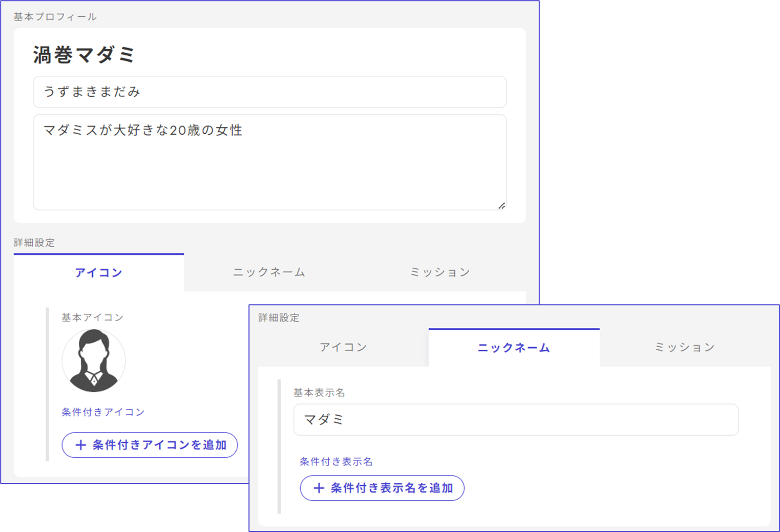Click the textarea resize handle in the description box
Screen dimensions: 780x532
click(x=501, y=206)
